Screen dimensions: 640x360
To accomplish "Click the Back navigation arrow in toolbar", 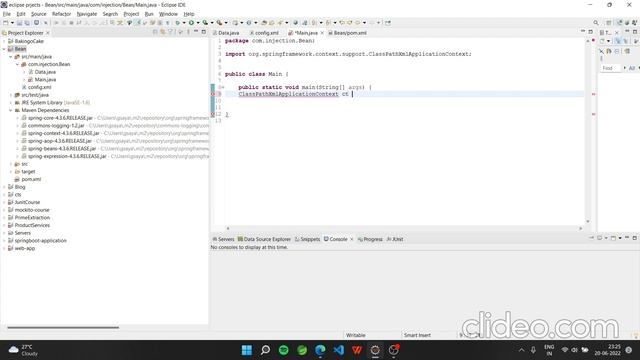I will [x=358, y=23].
